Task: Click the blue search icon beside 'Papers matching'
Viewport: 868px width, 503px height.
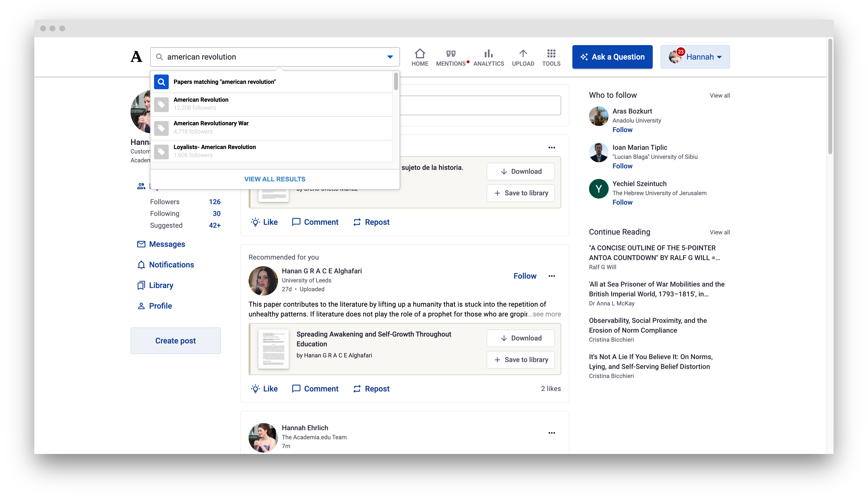Action: (x=161, y=82)
